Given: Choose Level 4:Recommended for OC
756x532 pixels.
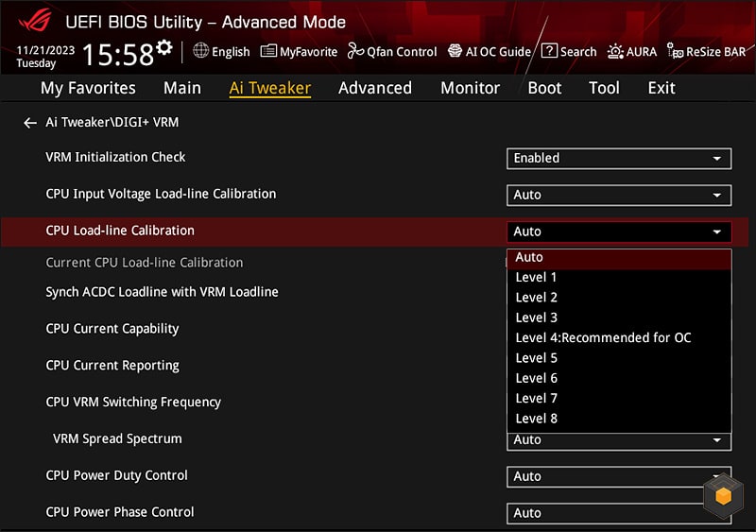Looking at the screenshot, I should point(619,338).
